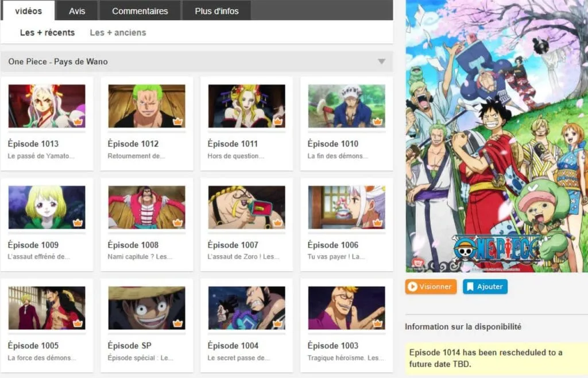The image size is (588, 378).
Task: Open the Épisode 1004 thumbnail
Action: coord(247,308)
